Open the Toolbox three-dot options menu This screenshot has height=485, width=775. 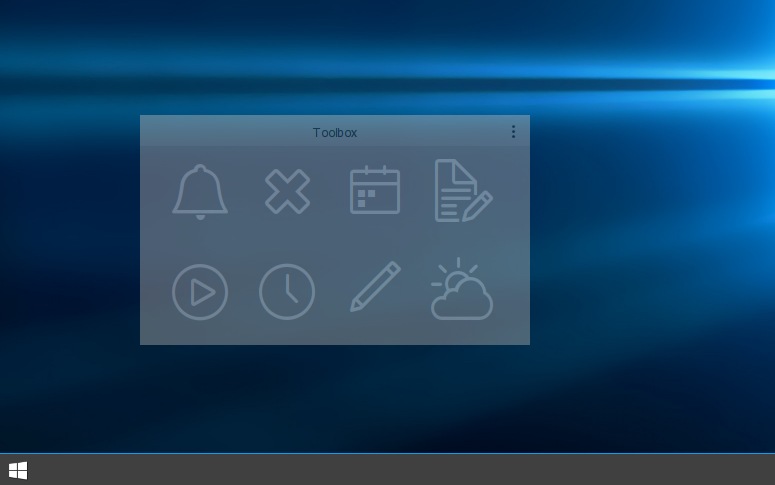click(513, 132)
